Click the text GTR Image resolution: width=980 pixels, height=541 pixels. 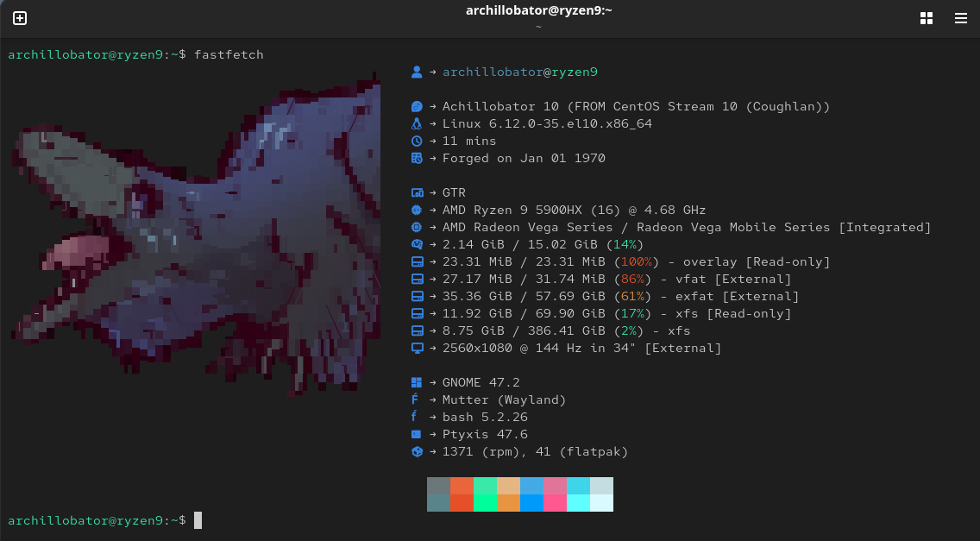click(454, 192)
